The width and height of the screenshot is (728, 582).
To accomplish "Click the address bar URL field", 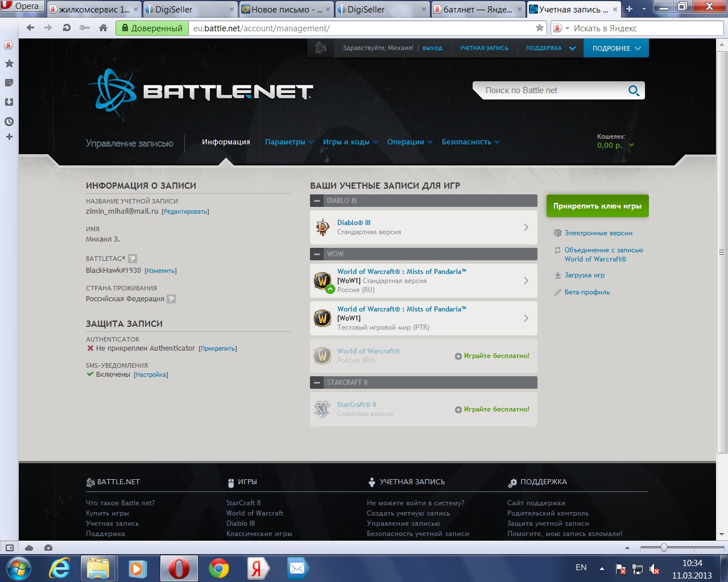I will click(x=361, y=28).
